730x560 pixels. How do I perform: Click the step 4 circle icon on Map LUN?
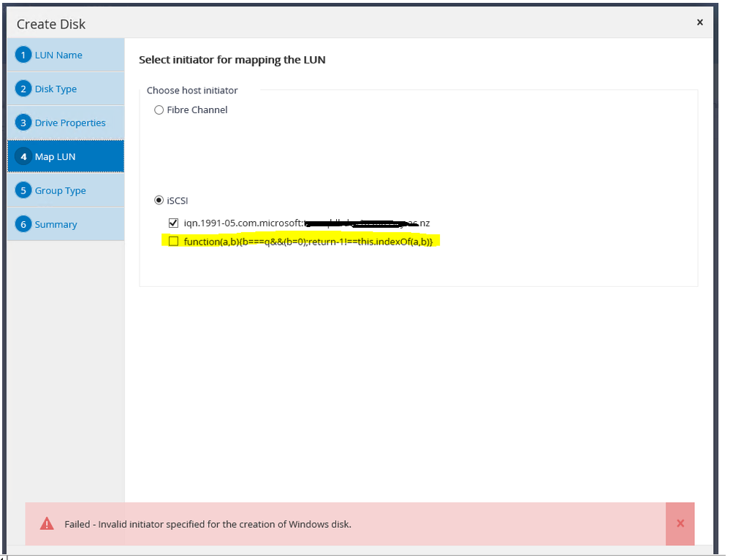coord(23,156)
